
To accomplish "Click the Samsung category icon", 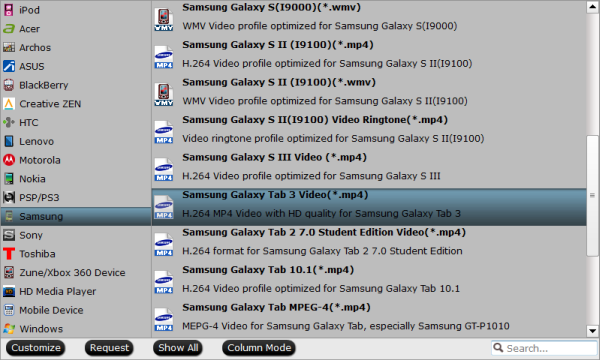I will (9, 216).
